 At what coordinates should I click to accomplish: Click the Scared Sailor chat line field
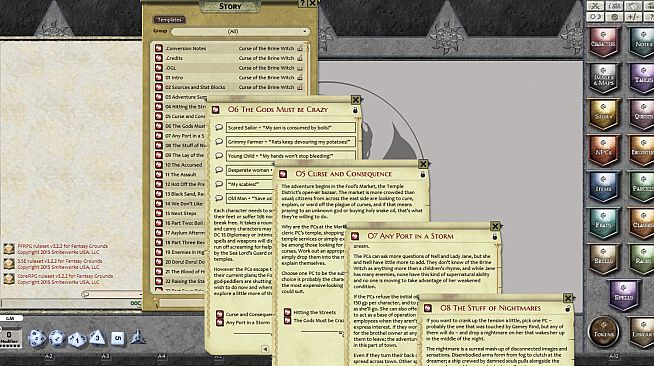click(291, 128)
